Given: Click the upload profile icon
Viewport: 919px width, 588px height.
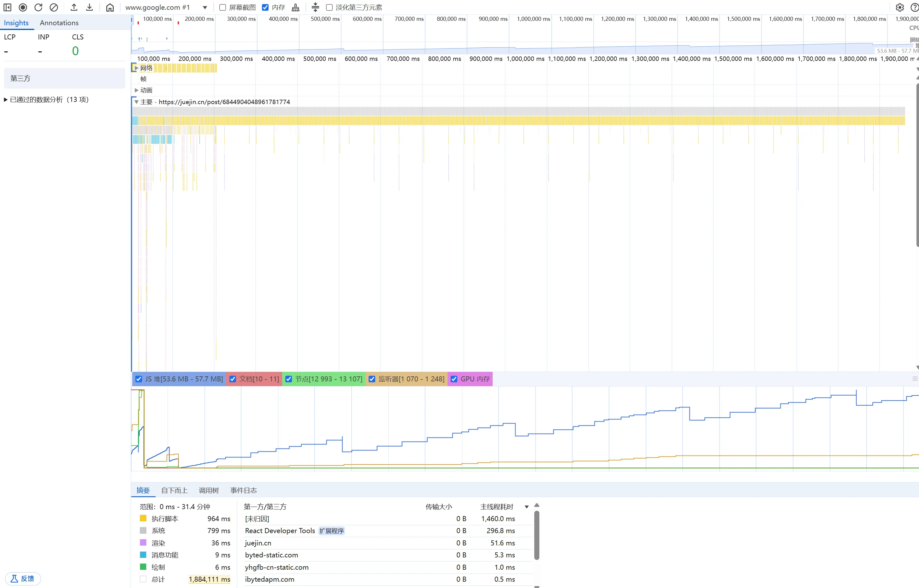Looking at the screenshot, I should pyautogui.click(x=74, y=7).
